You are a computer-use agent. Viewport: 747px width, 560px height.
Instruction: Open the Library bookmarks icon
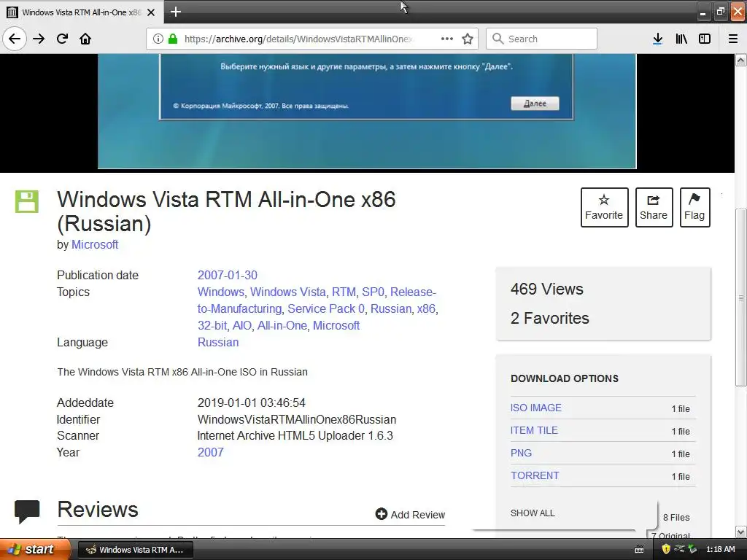[x=681, y=39]
